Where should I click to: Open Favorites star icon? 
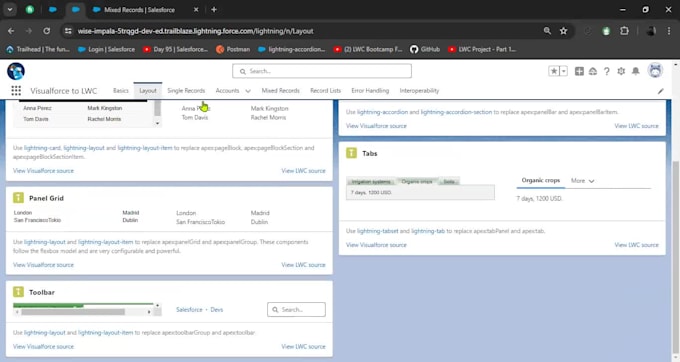click(554, 71)
